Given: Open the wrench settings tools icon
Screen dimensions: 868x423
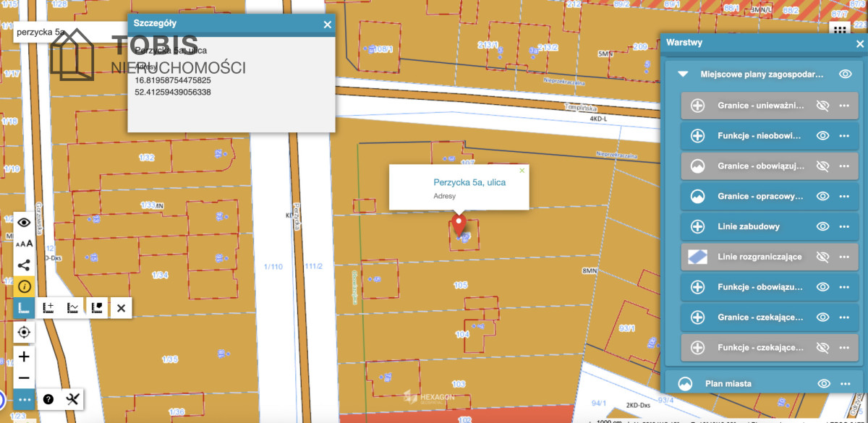Looking at the screenshot, I should pyautogui.click(x=72, y=398).
